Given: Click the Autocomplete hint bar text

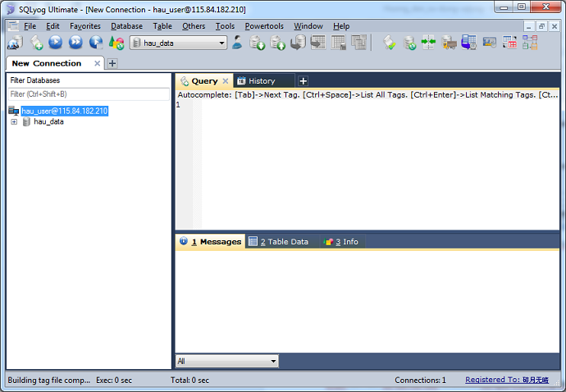Looking at the screenshot, I should pos(367,95).
